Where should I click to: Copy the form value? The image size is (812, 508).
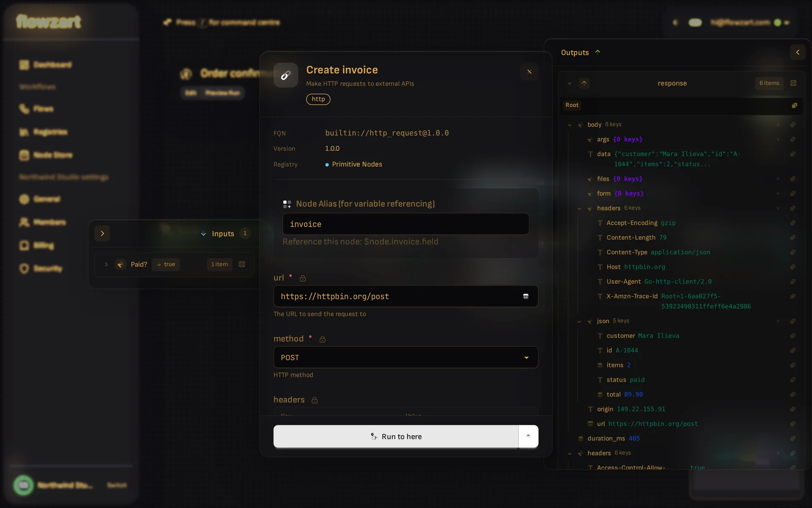tap(793, 193)
